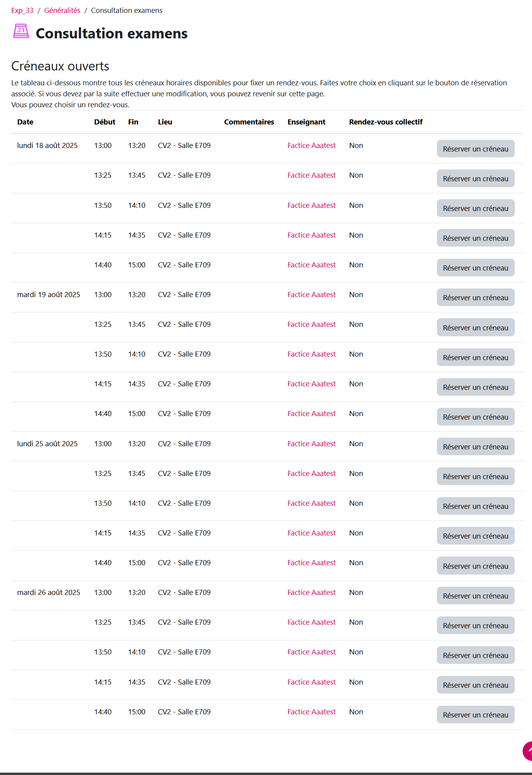The image size is (532, 775).
Task: Open the teacher link for lundi 25 août 13:00
Action: coord(311,444)
